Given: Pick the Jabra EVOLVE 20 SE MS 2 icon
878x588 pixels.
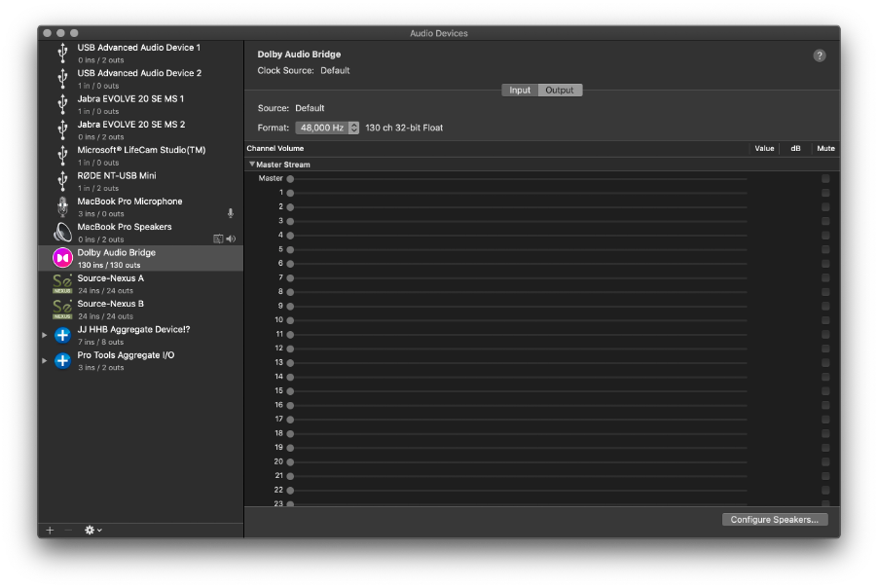Looking at the screenshot, I should point(62,129).
